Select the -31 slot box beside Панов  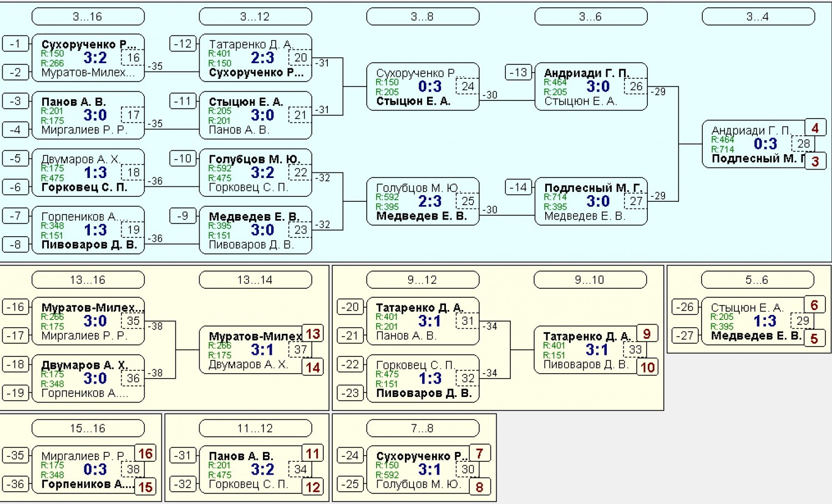pyautogui.click(x=183, y=455)
